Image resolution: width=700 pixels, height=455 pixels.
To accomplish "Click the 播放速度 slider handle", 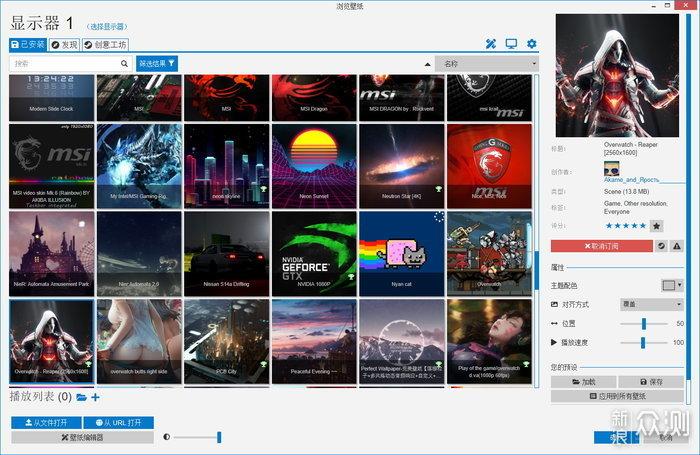I will click(x=643, y=342).
